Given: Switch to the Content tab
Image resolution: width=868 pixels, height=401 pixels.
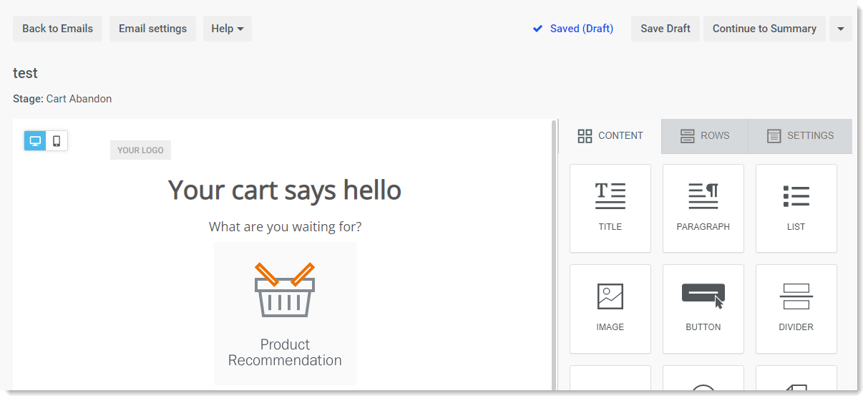Looking at the screenshot, I should click(x=610, y=136).
